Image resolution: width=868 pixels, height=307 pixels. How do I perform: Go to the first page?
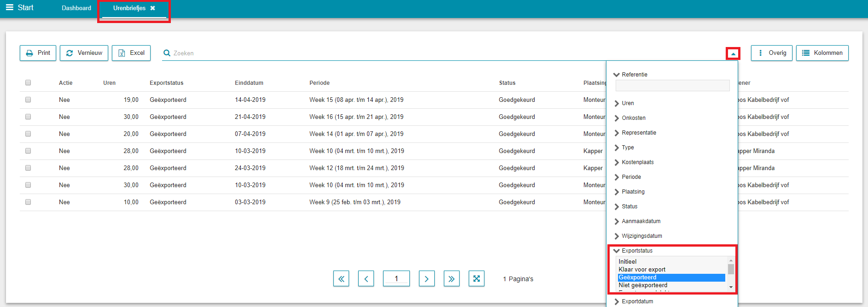tap(341, 279)
